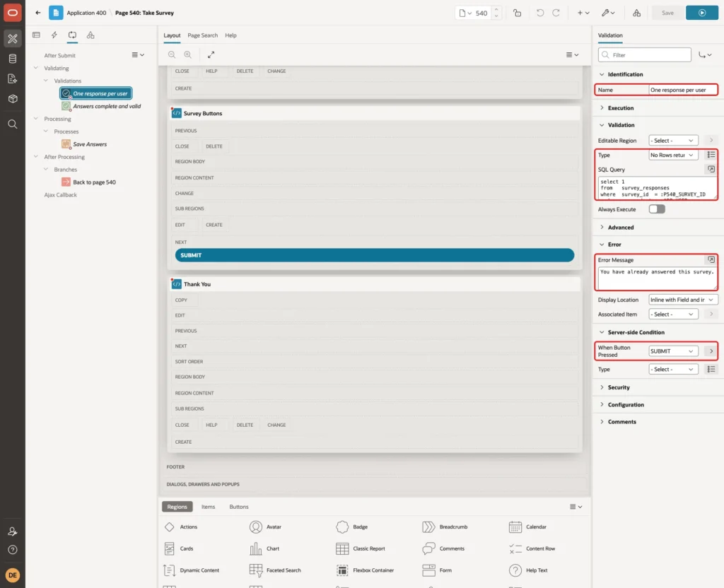Zoom out the layout view
724x588 pixels.
[172, 54]
